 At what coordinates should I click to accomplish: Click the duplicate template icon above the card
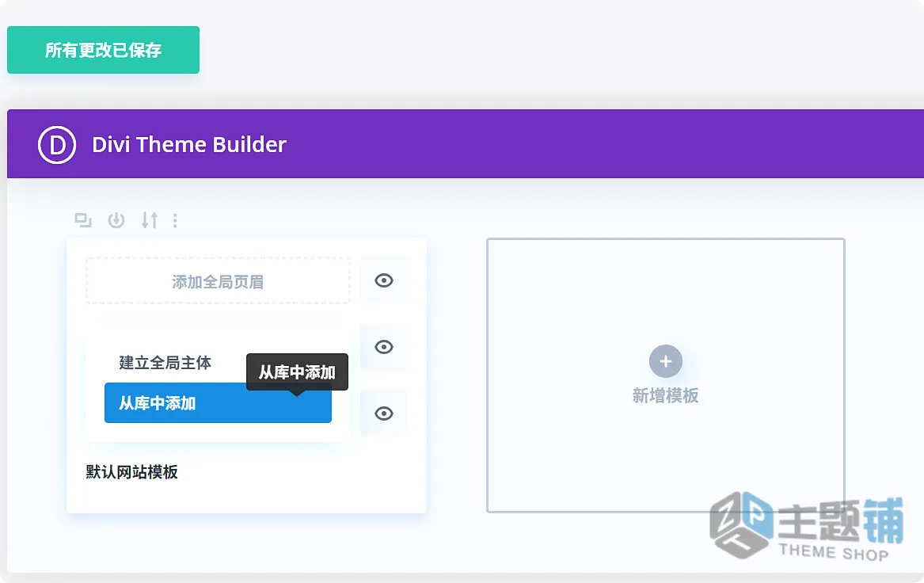pos(83,220)
